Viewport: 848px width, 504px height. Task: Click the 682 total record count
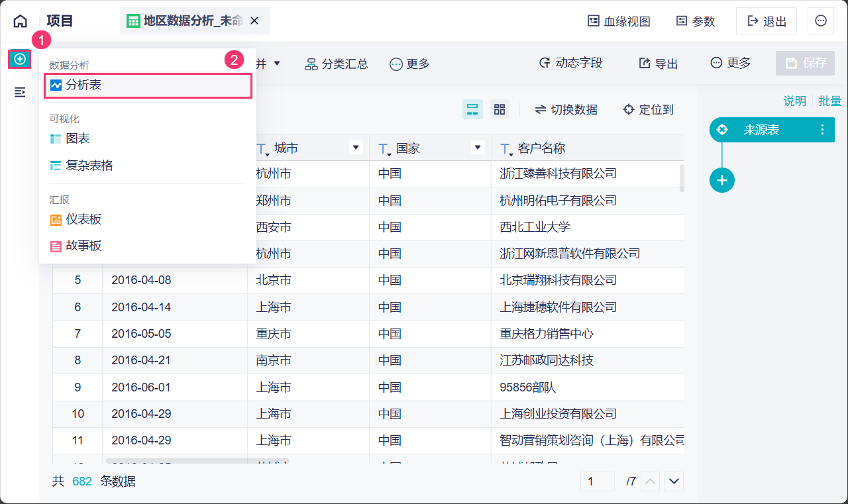pos(82,481)
